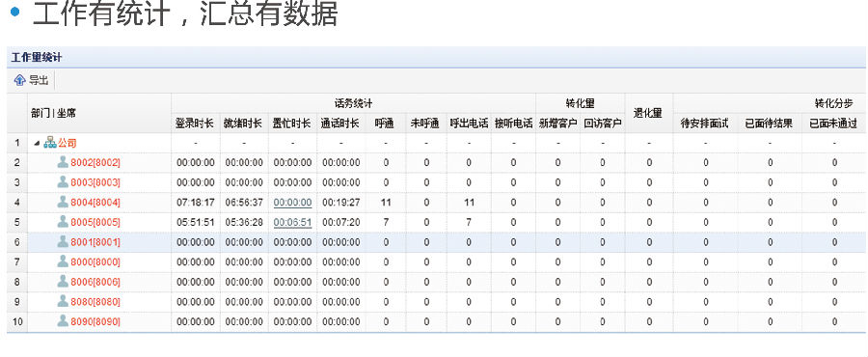Image resolution: width=868 pixels, height=357 pixels.
Task: Click user icon for agent 8080[8080]
Action: (63, 302)
